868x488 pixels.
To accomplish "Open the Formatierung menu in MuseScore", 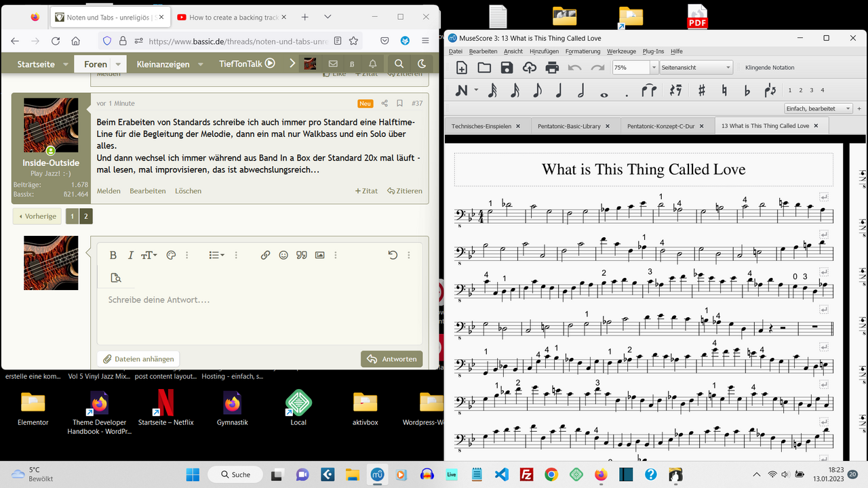I will [583, 52].
